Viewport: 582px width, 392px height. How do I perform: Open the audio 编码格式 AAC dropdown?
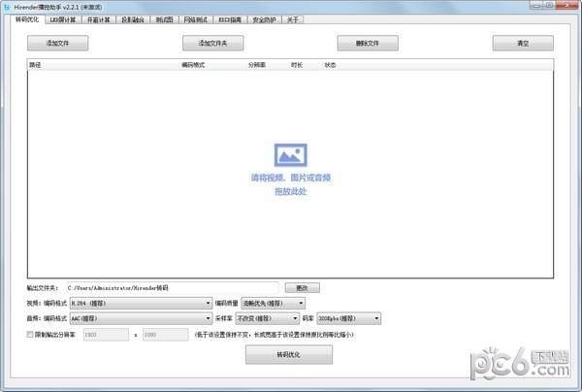tap(141, 318)
